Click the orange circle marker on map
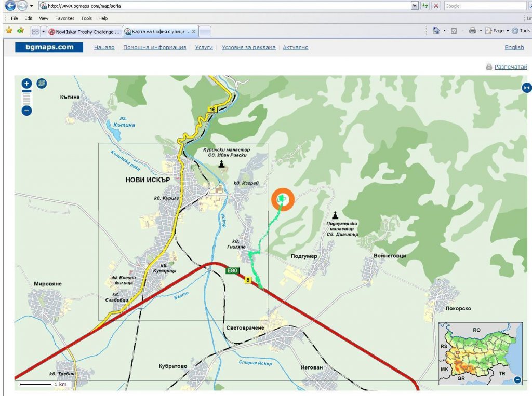The width and height of the screenshot is (532, 396). (283, 199)
